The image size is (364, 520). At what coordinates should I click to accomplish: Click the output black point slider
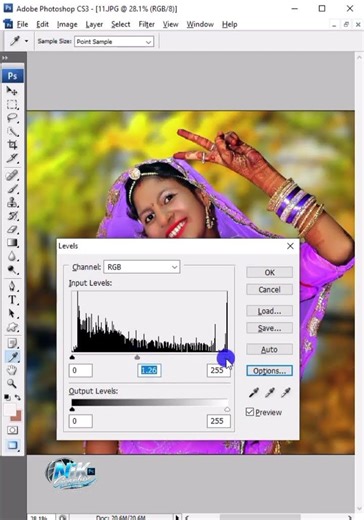(x=72, y=409)
